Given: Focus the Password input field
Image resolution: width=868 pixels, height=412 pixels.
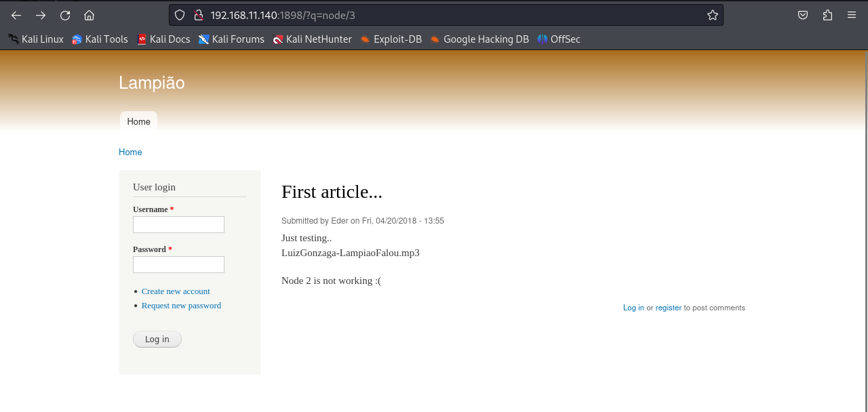Looking at the screenshot, I should 178,265.
